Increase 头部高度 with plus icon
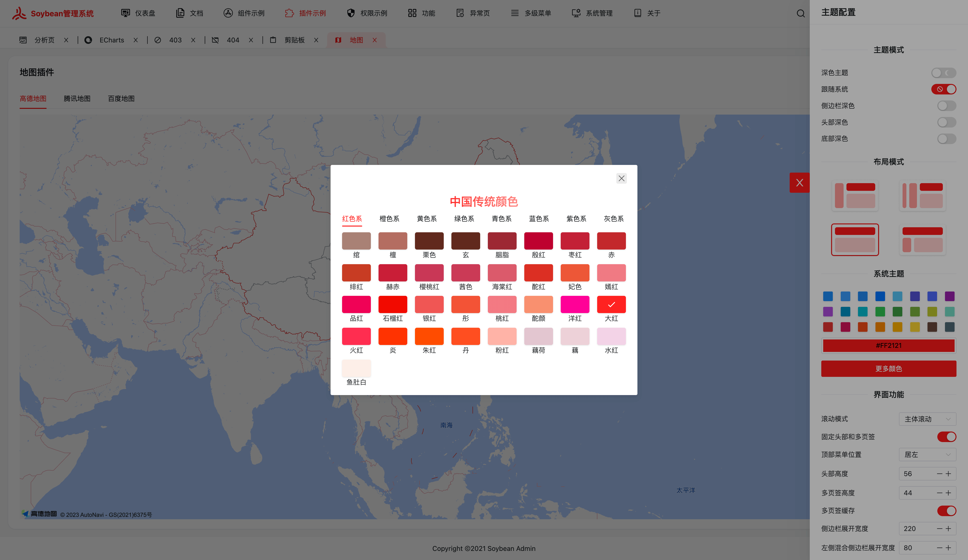The image size is (968, 560). tap(948, 474)
